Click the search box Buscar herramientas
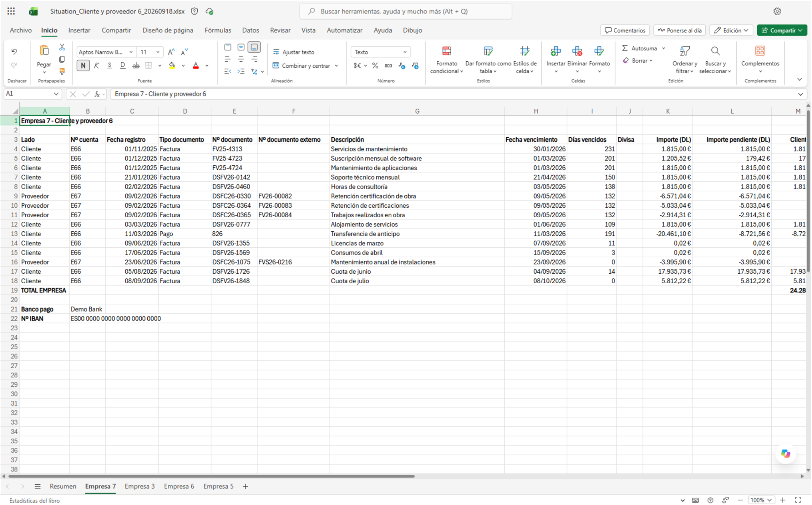812x505 pixels. (x=406, y=11)
